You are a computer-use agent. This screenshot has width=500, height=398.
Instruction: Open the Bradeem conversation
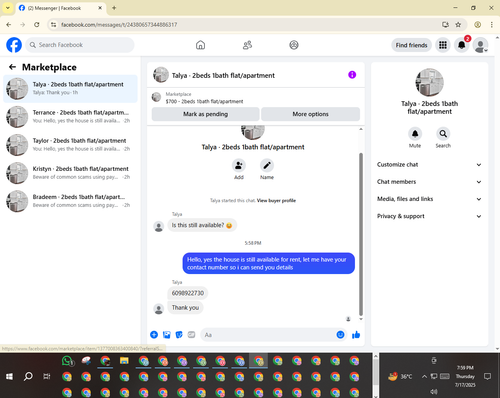pos(70,201)
